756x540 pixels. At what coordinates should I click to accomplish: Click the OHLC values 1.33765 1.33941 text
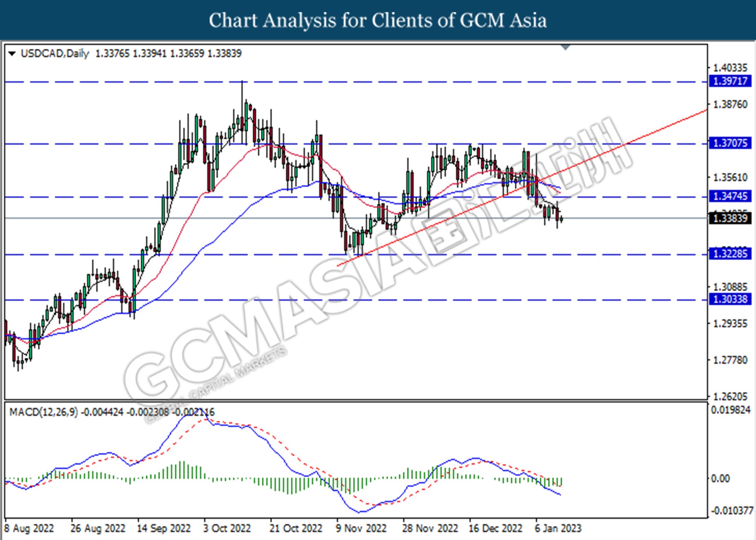point(131,54)
